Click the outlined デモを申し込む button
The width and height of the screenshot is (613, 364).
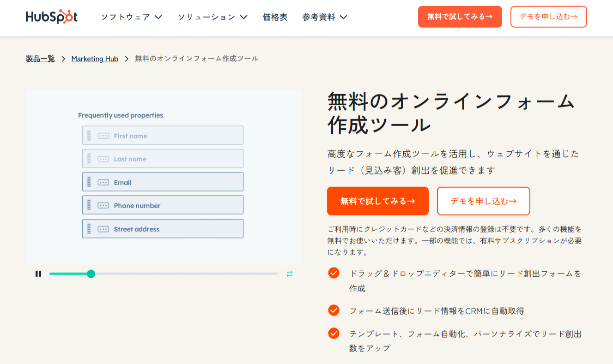pyautogui.click(x=483, y=201)
